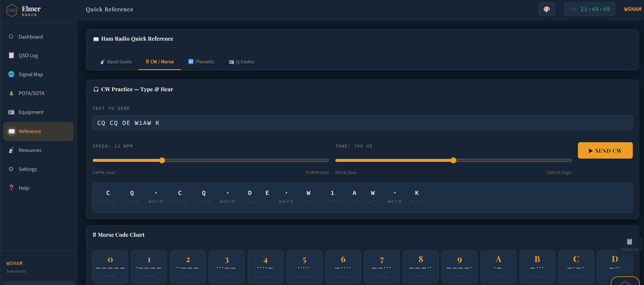Click the Settings gear icon
Screen dimensions: 644x285
11,169
